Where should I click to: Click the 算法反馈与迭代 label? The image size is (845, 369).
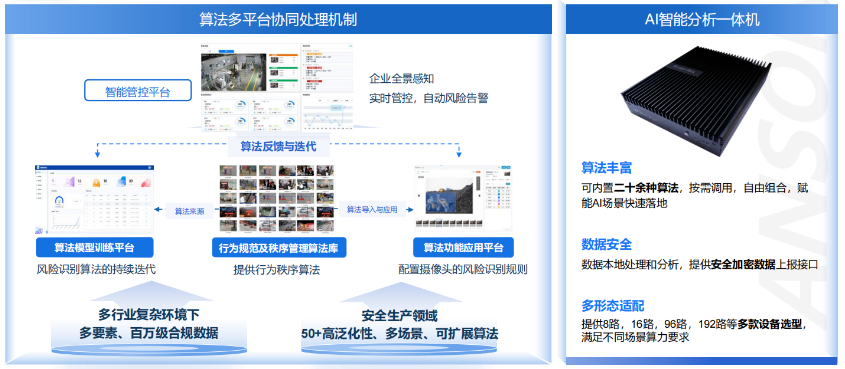coord(278,146)
